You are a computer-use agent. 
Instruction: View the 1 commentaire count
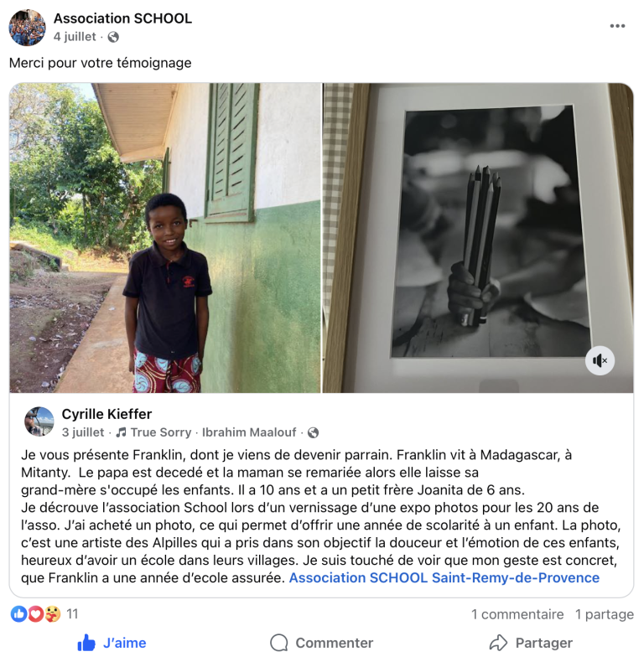coord(517,614)
